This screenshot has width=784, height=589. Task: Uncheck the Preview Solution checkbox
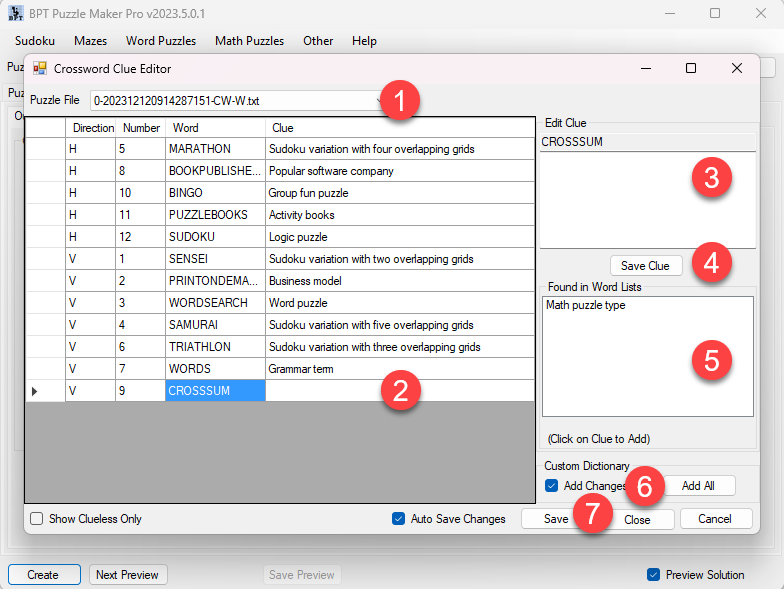tap(654, 575)
